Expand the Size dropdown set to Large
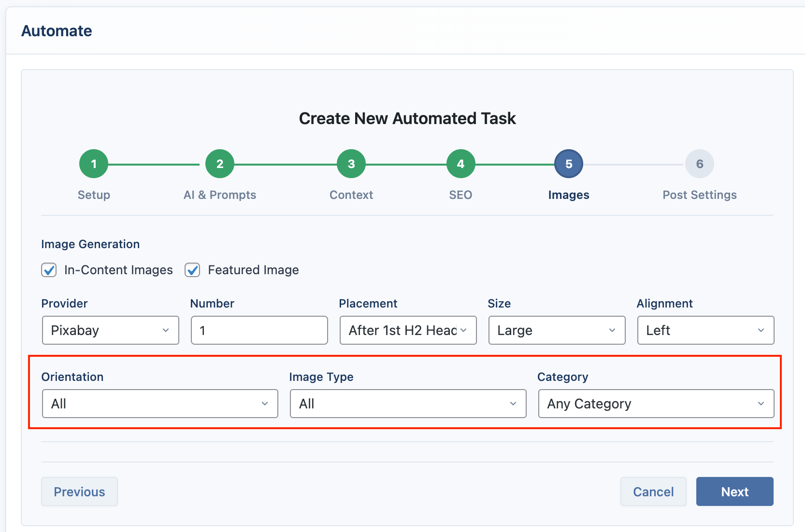Viewport: 805px width, 532px height. (557, 330)
